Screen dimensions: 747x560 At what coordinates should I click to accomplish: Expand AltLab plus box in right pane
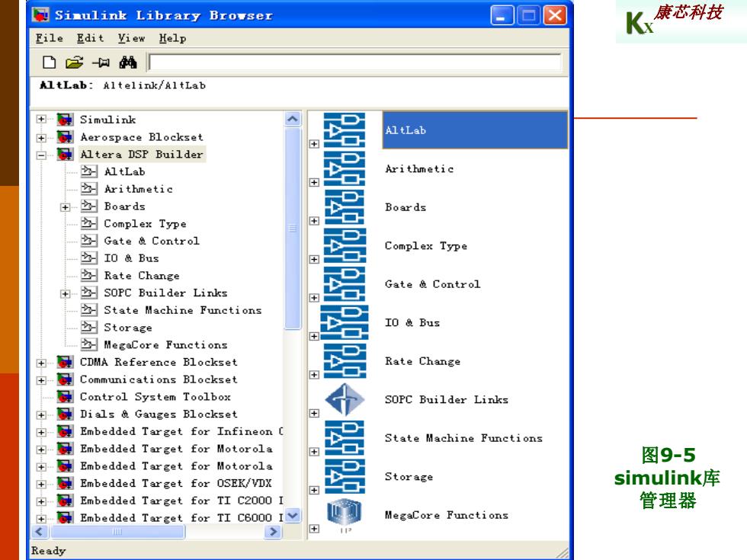pyautogui.click(x=314, y=144)
